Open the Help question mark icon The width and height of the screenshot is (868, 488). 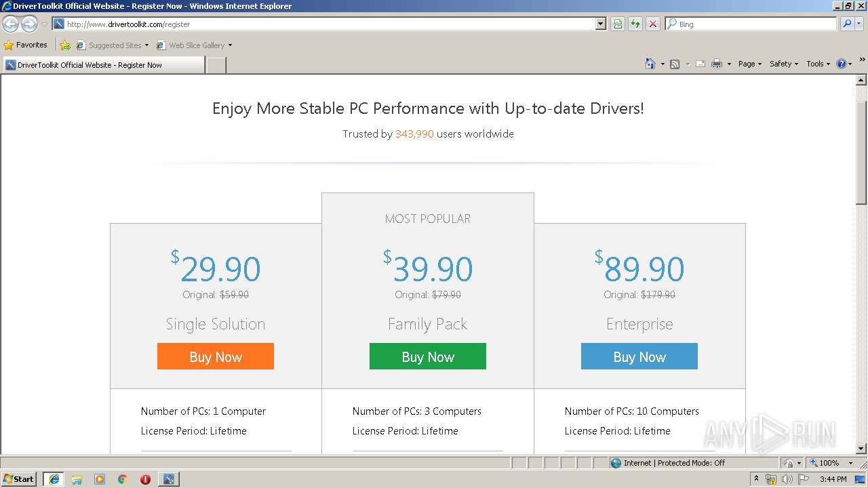point(842,64)
